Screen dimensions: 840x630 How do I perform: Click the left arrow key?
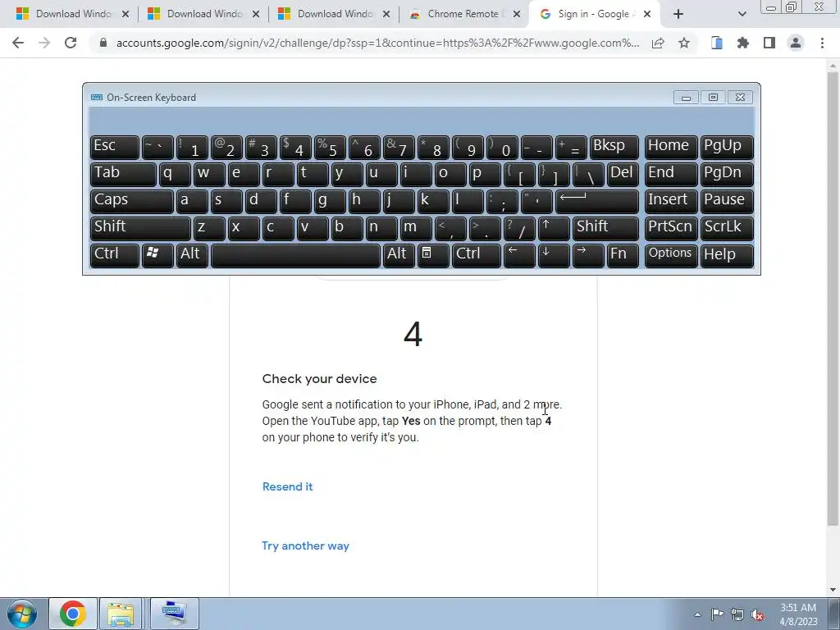(519, 254)
